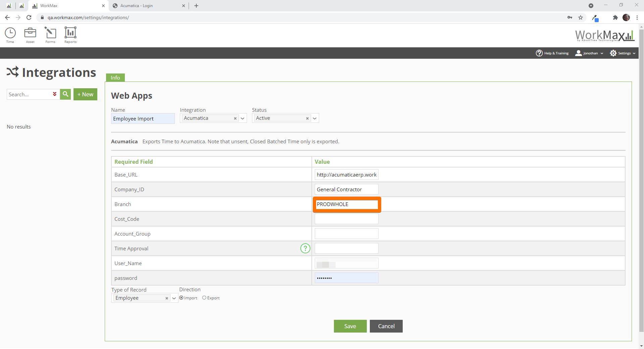This screenshot has width=644, height=349.
Task: Select the Export radio button
Action: [204, 298]
